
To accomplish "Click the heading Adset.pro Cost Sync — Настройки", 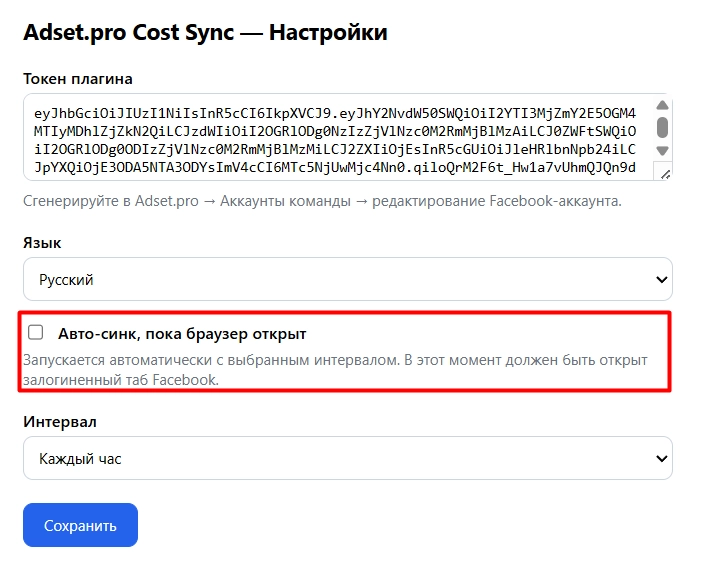I will pyautogui.click(x=205, y=32).
